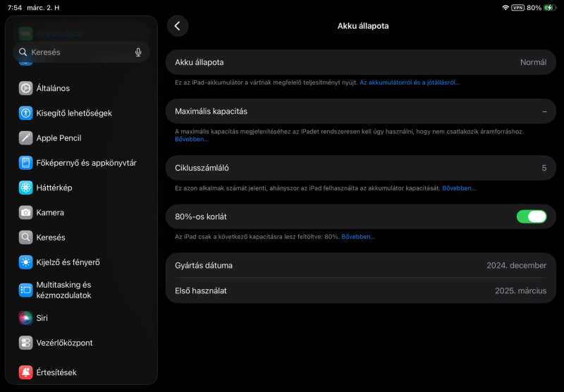The width and height of the screenshot is (564, 392).
Task: Tap the microphone dictation icon in search
Action: click(x=138, y=52)
